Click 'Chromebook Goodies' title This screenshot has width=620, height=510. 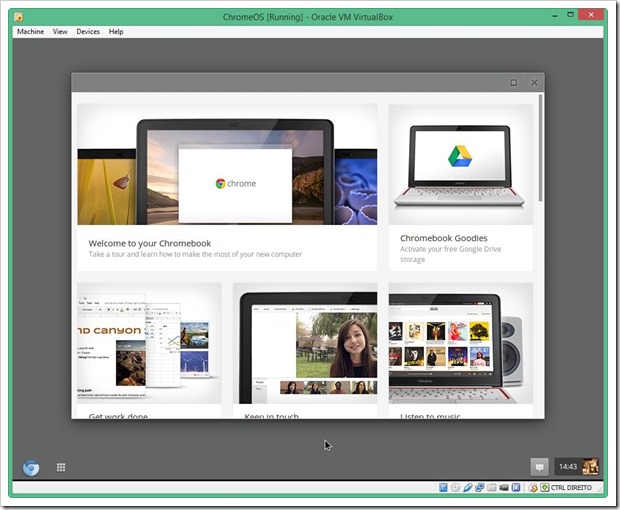click(444, 238)
